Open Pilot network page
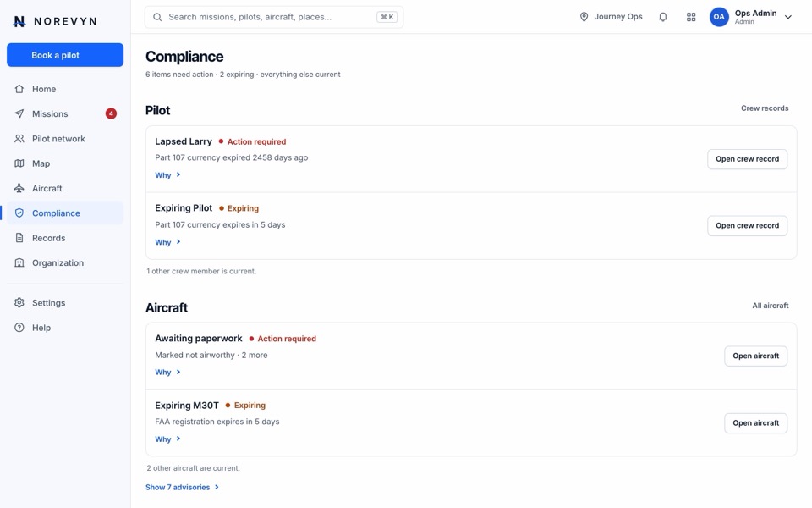The image size is (812, 508). [65, 139]
